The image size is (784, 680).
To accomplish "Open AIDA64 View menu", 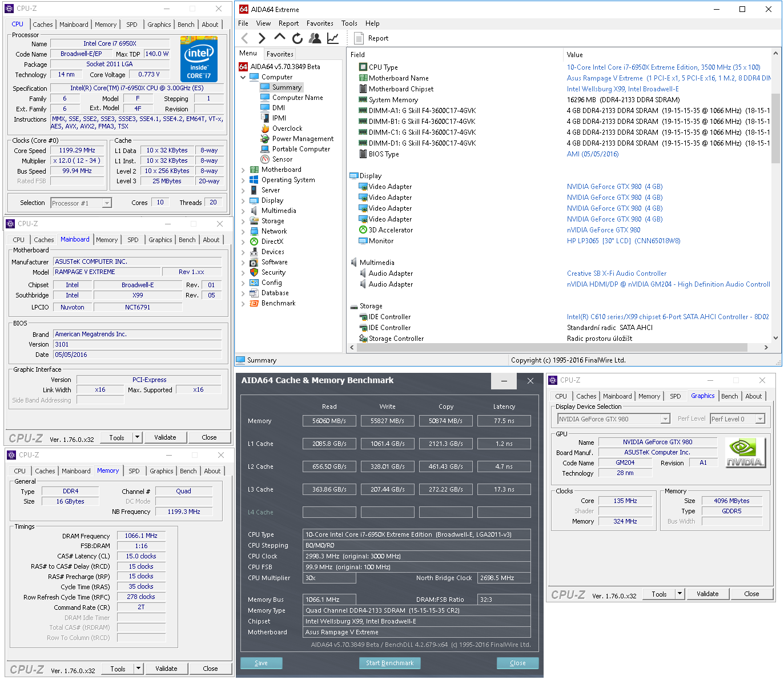I will [x=263, y=23].
